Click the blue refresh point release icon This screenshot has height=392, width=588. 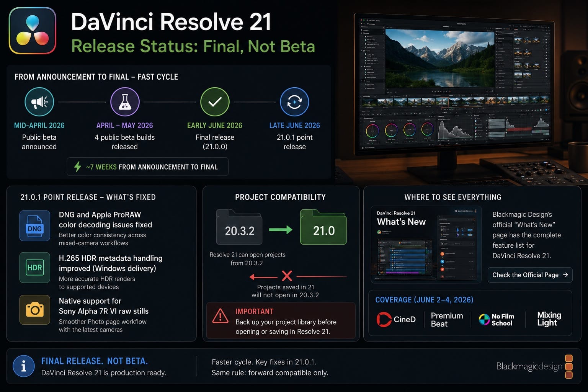[294, 102]
